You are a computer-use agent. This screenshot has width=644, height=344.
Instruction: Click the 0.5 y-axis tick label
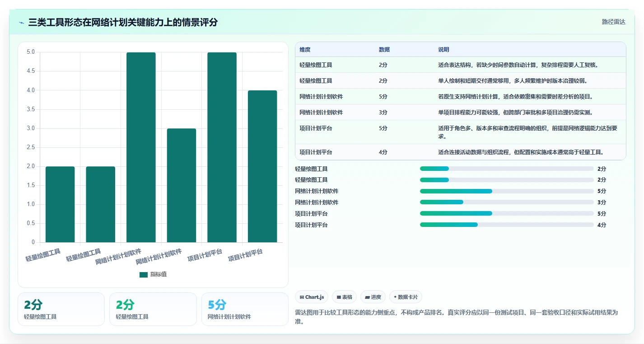[31, 223]
